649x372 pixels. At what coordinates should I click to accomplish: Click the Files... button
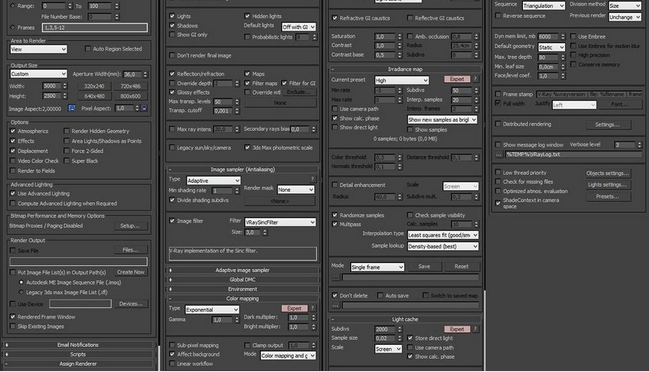[130, 250]
